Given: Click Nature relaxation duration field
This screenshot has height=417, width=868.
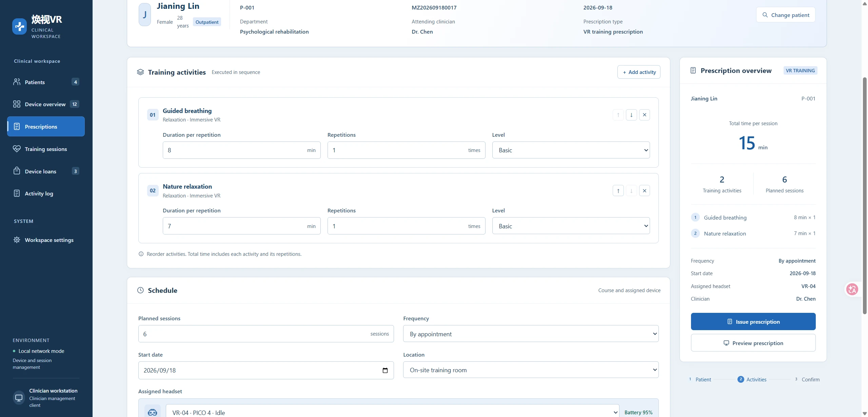Looking at the screenshot, I should pos(241,226).
